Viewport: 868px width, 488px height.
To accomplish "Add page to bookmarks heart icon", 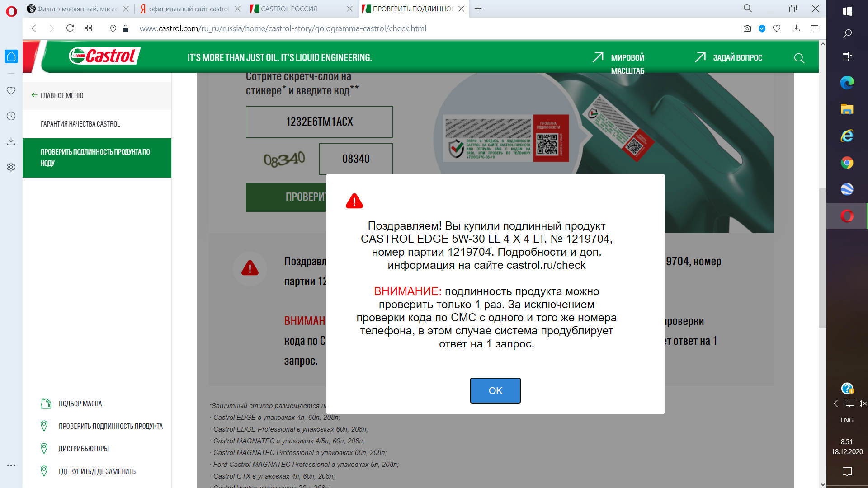I will pyautogui.click(x=777, y=28).
